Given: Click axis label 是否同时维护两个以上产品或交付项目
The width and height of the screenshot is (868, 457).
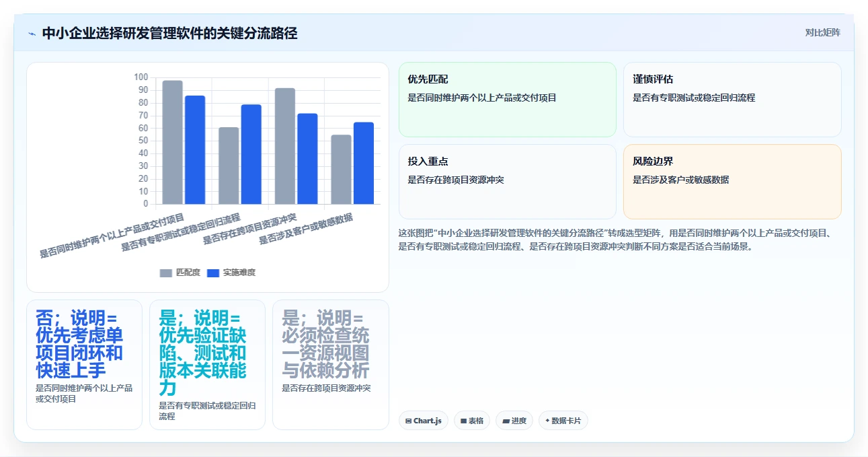Looking at the screenshot, I should click(x=112, y=236).
